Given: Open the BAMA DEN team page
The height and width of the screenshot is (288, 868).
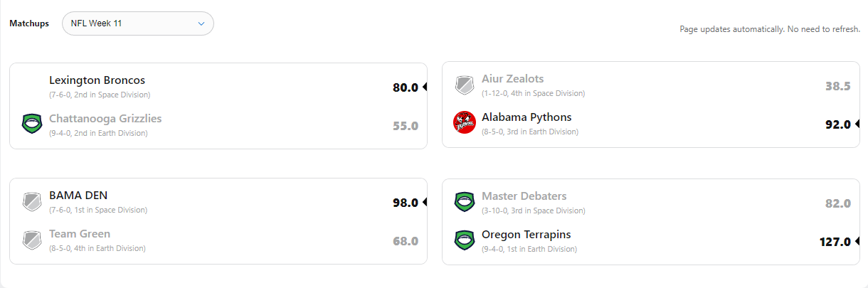Looking at the screenshot, I should click(x=78, y=196).
